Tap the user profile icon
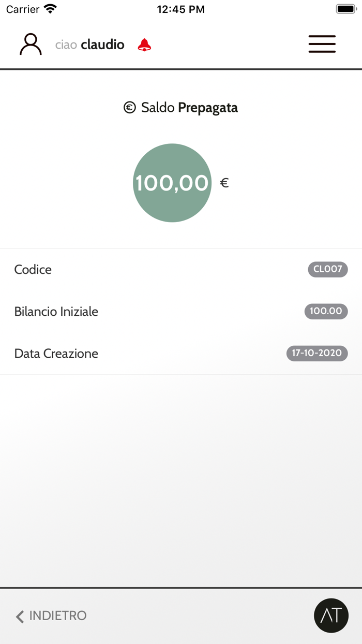This screenshot has width=362, height=644. pyautogui.click(x=31, y=45)
